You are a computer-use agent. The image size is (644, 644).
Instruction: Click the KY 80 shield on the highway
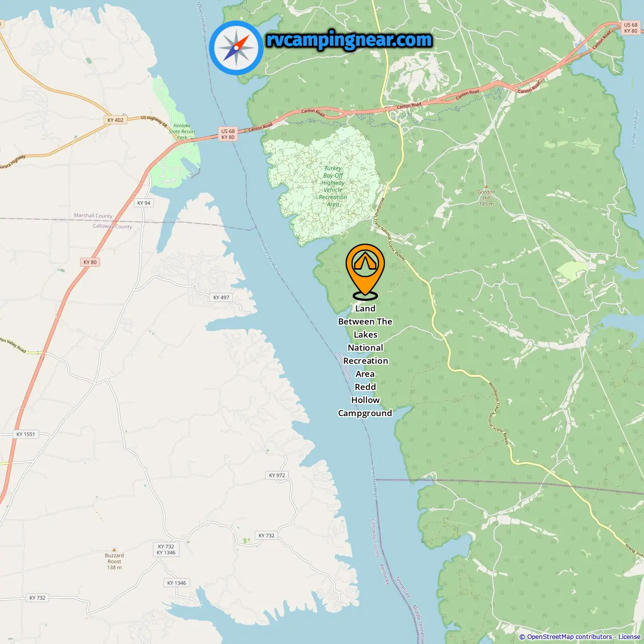coord(90,262)
